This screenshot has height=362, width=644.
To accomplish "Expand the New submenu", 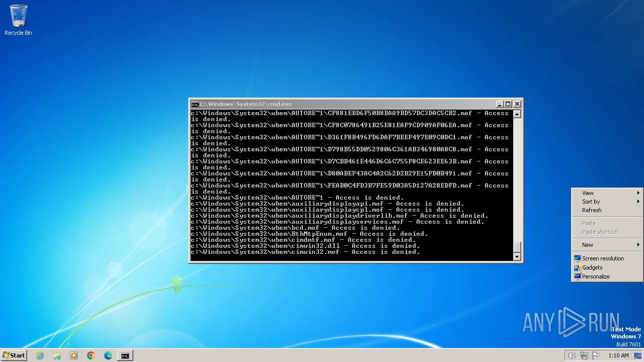I will click(607, 245).
